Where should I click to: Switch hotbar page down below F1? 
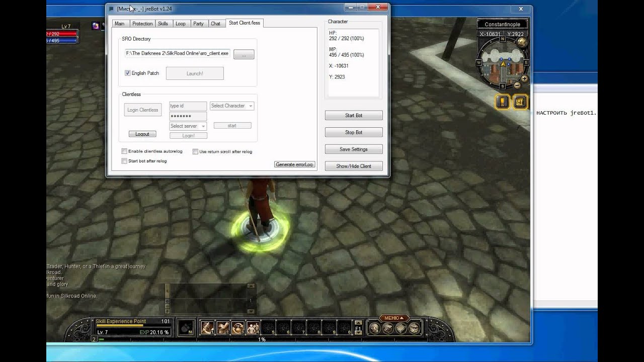358,334
